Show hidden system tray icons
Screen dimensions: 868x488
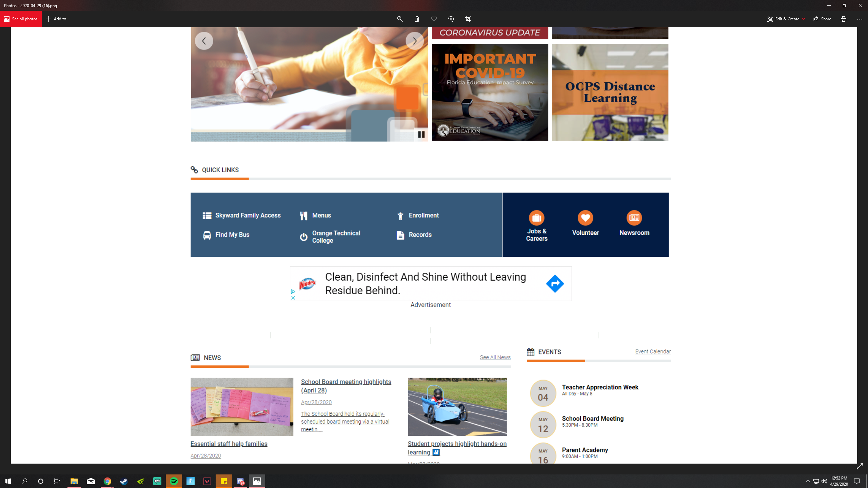808,481
